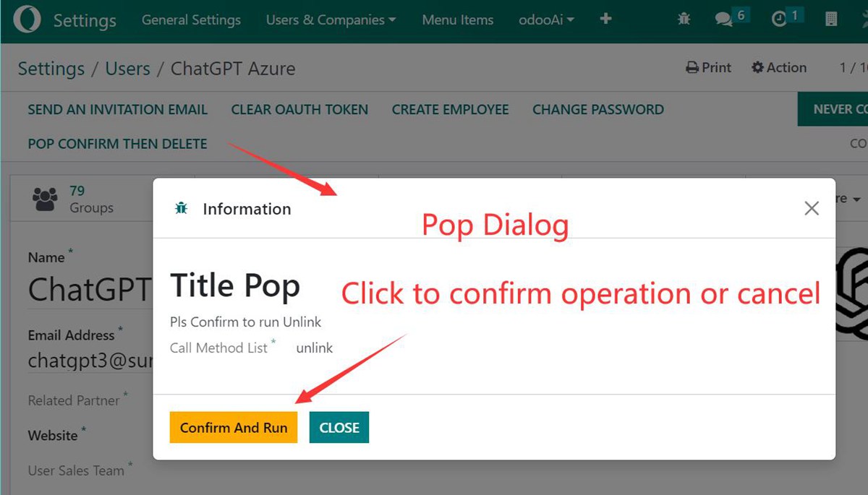Click Pop Confirm Then Delete button
The width and height of the screenshot is (868, 495).
click(117, 144)
